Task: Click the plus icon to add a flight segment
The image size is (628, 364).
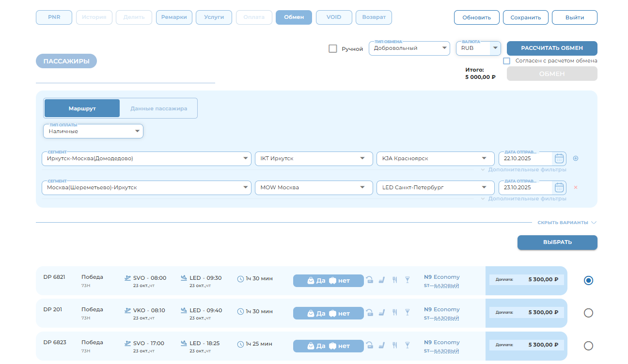Action: pyautogui.click(x=576, y=158)
